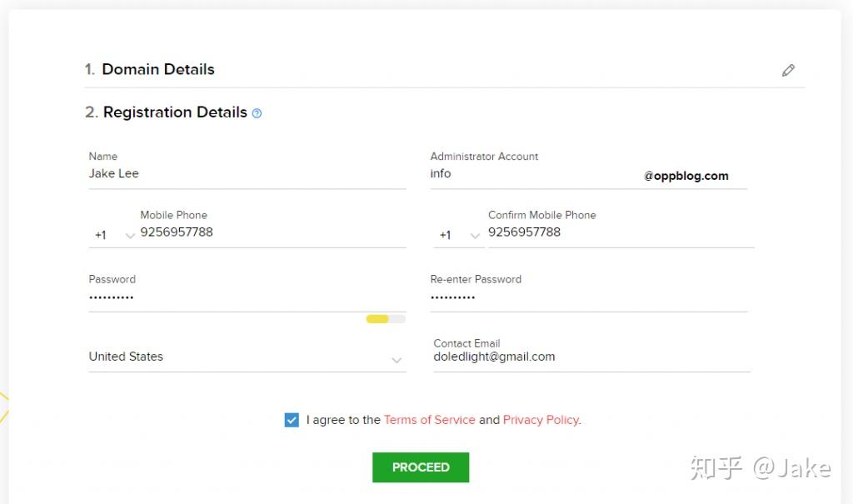Click the green PROCEED button

(x=421, y=467)
